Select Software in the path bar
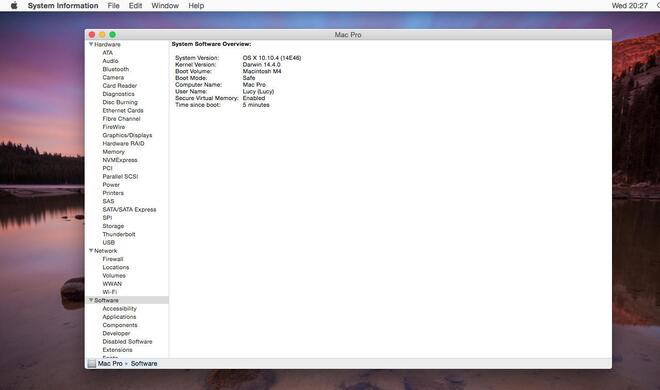The height and width of the screenshot is (390, 660). [x=144, y=363]
